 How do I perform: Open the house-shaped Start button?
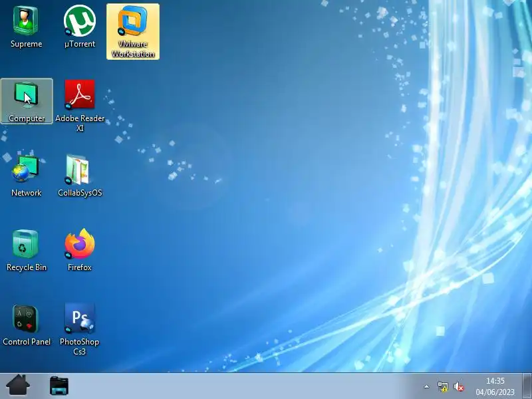(18, 386)
